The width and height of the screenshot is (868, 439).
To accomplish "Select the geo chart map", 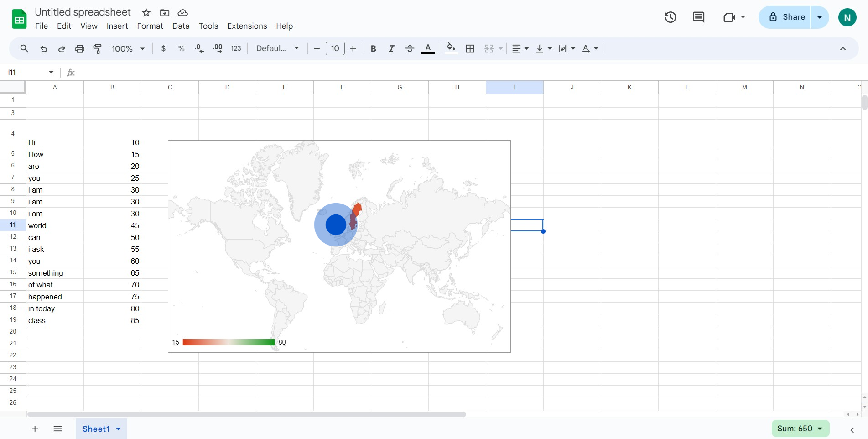I will click(339, 246).
